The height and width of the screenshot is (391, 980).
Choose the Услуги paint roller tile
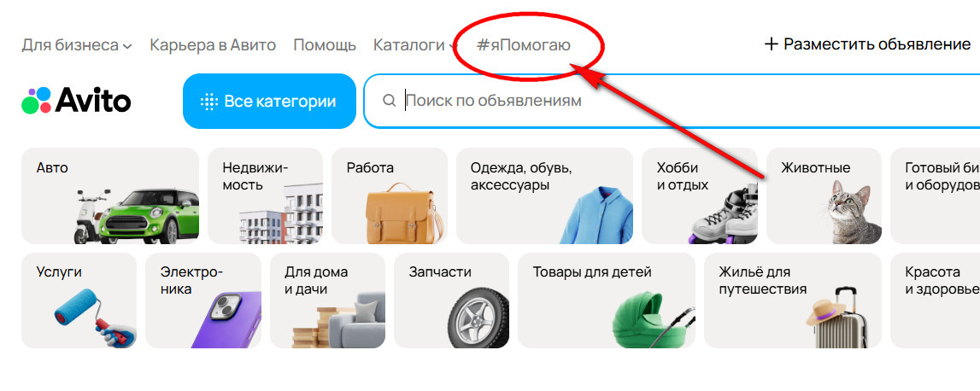(79, 301)
